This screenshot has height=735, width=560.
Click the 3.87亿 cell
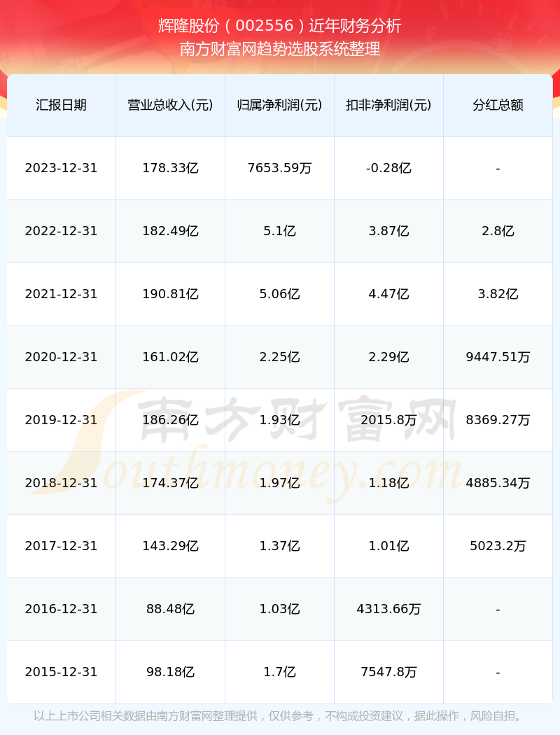[x=389, y=231]
